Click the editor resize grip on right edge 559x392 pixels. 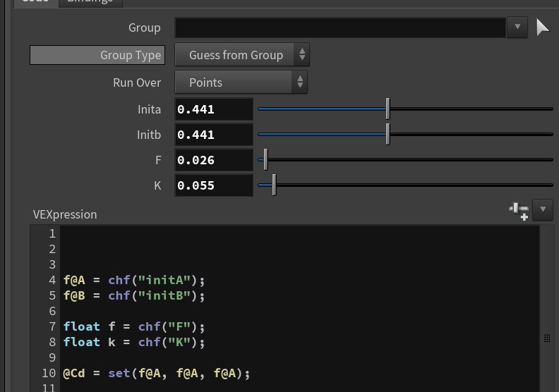tap(547, 338)
